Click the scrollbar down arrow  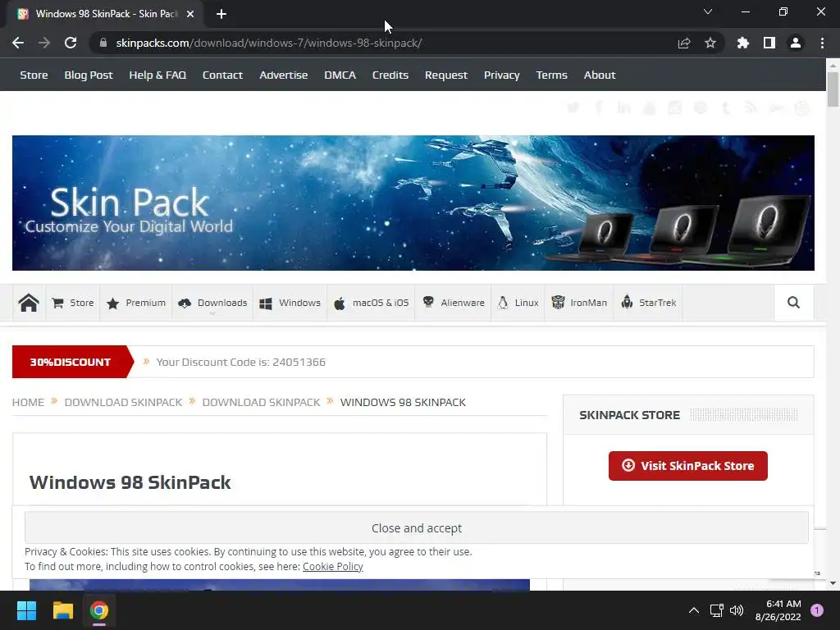(833, 583)
